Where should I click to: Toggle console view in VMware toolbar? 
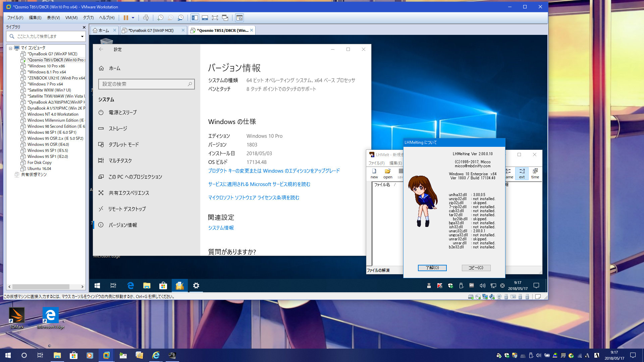click(x=239, y=18)
